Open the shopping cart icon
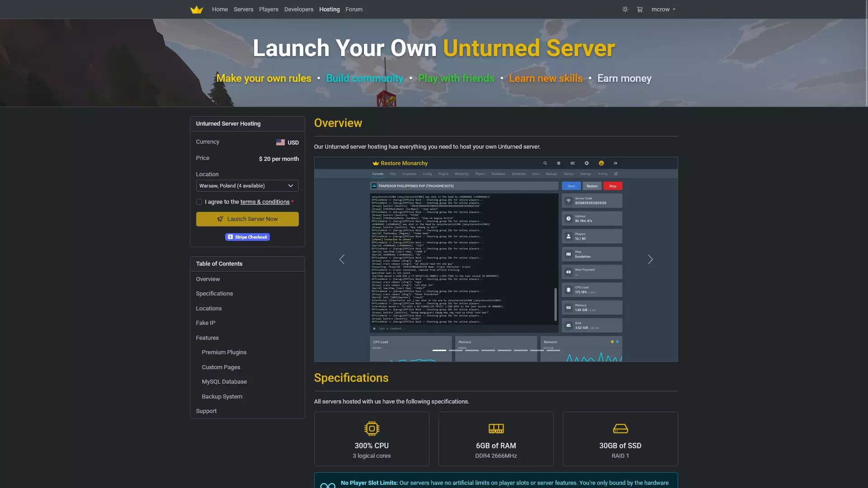Viewport: 868px width, 488px height. point(640,9)
